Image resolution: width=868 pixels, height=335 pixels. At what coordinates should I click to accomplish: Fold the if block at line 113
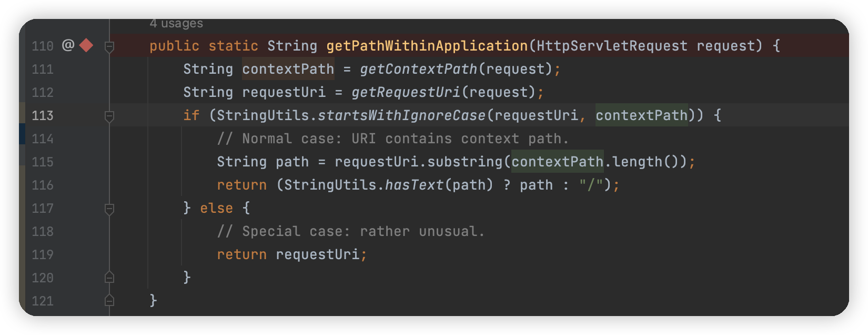(x=109, y=116)
